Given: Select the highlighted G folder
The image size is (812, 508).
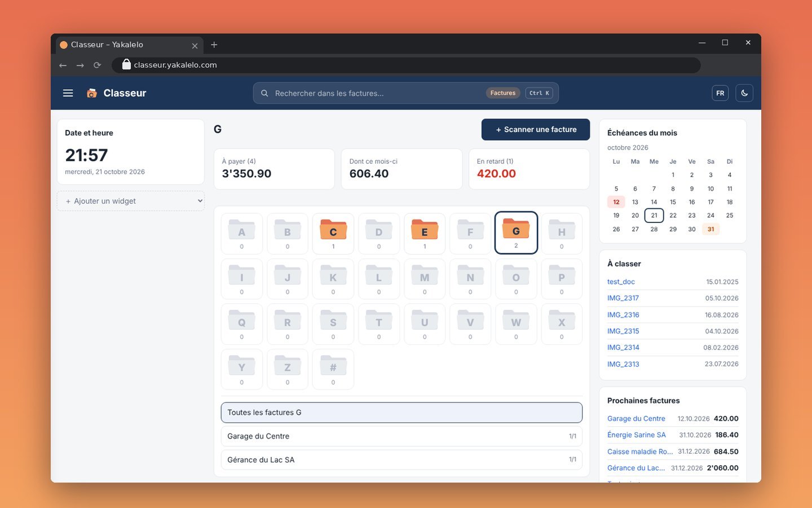Looking at the screenshot, I should pyautogui.click(x=516, y=233).
